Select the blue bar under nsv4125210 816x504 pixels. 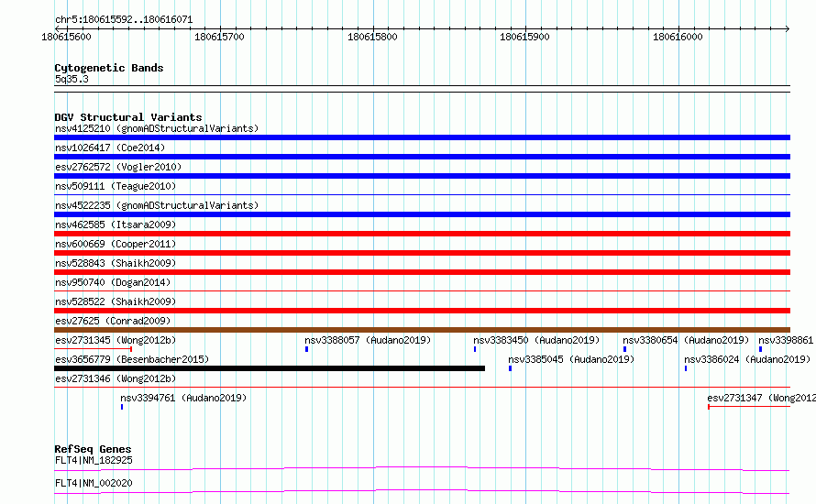point(422,137)
